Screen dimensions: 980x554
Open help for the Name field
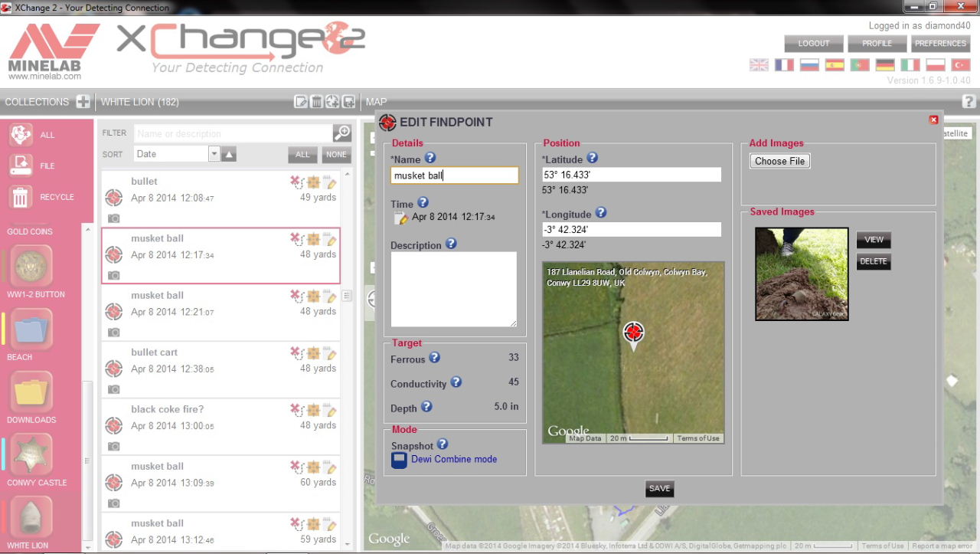tap(430, 158)
